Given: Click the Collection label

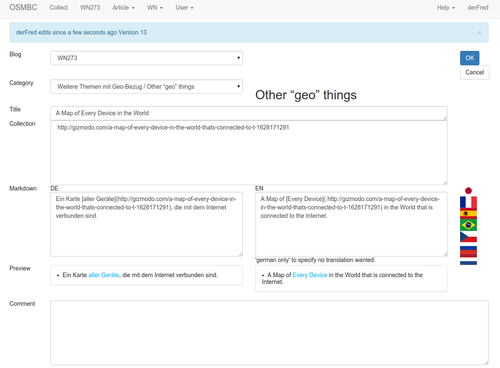Looking at the screenshot, I should (x=22, y=124).
